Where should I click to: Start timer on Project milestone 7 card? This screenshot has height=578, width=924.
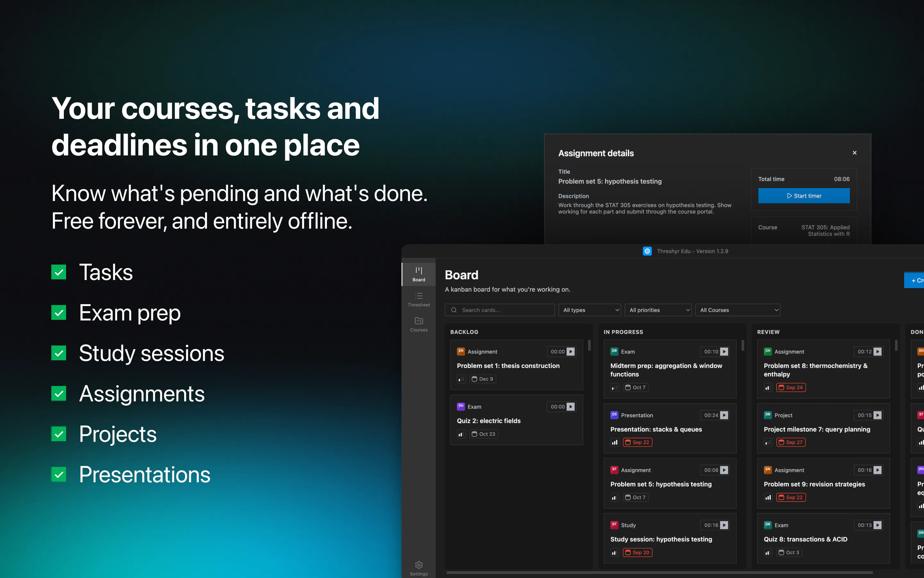877,415
